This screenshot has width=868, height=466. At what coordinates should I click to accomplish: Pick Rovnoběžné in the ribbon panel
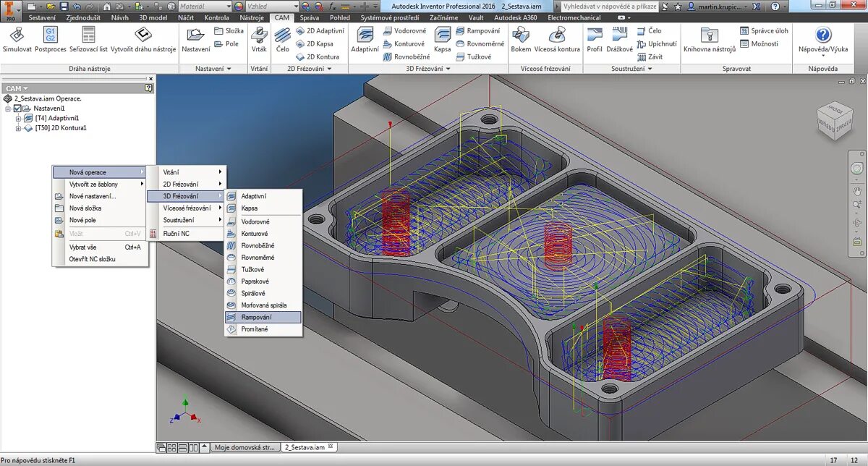[406, 56]
